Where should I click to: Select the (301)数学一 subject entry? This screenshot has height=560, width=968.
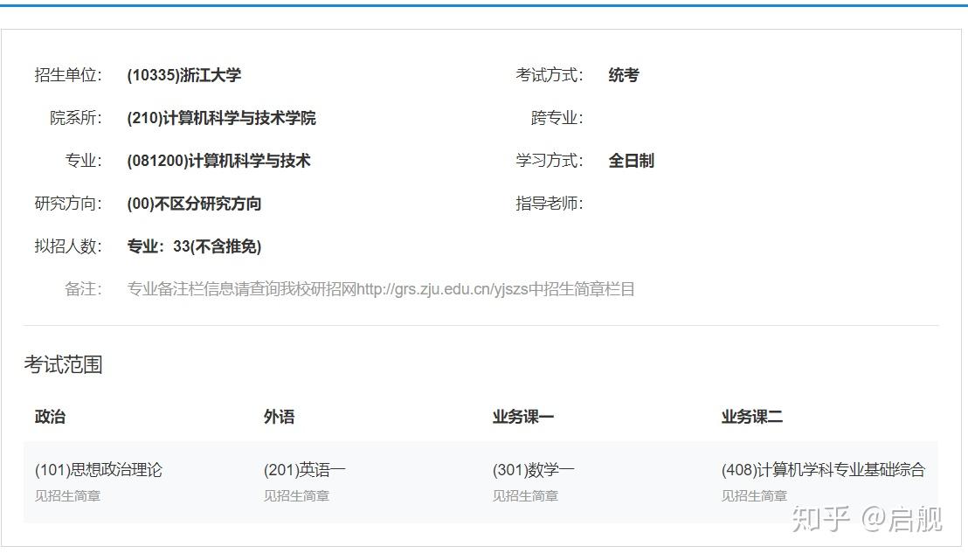point(534,470)
